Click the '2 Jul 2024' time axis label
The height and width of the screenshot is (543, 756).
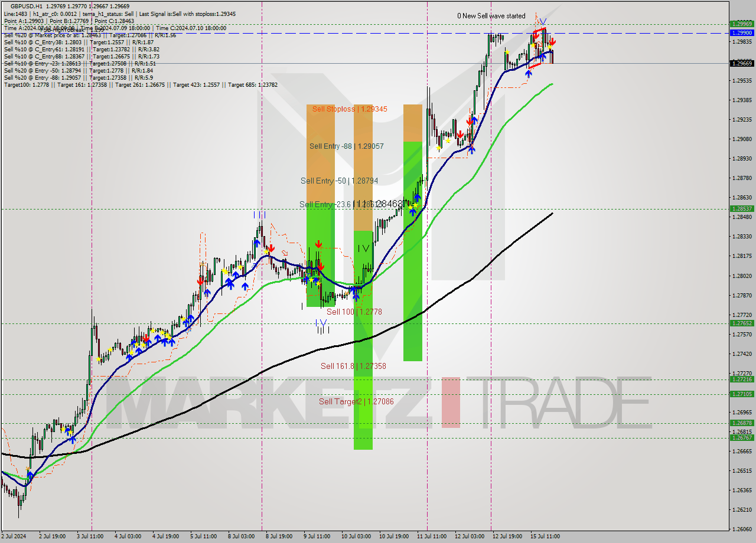tap(14, 537)
